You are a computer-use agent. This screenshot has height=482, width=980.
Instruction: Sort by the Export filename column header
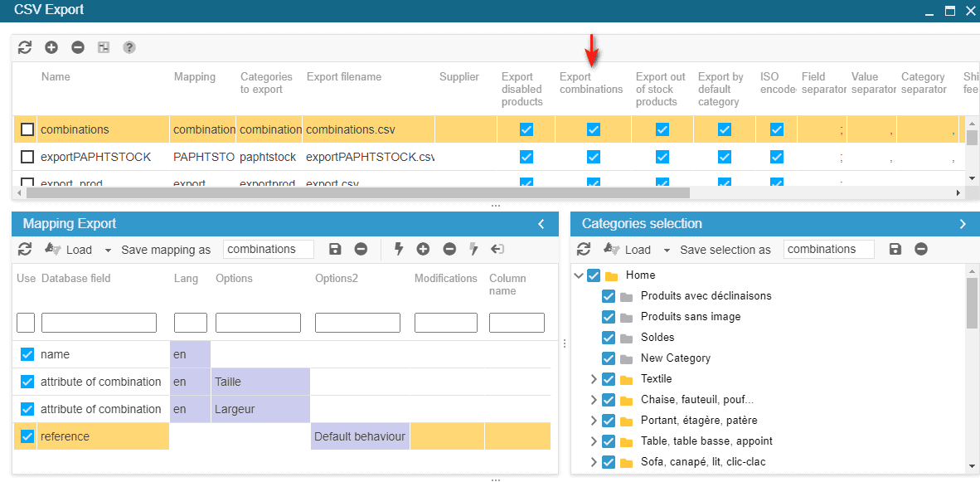343,77
